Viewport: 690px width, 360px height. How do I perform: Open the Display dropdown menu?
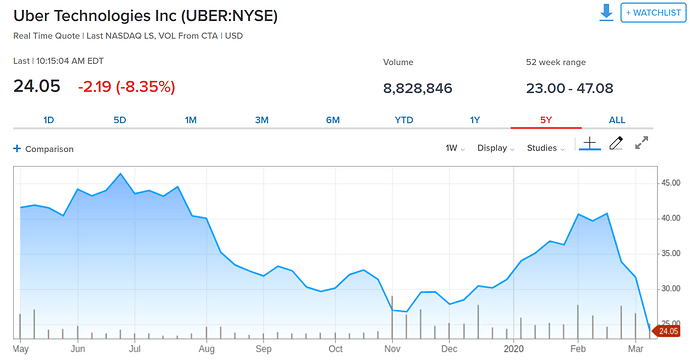[x=495, y=148]
